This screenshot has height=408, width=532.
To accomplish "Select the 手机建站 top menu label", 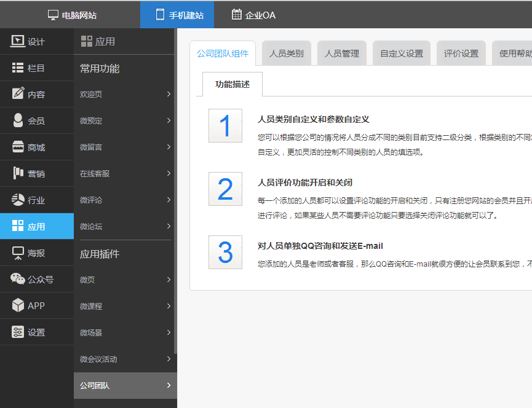I will tap(186, 15).
